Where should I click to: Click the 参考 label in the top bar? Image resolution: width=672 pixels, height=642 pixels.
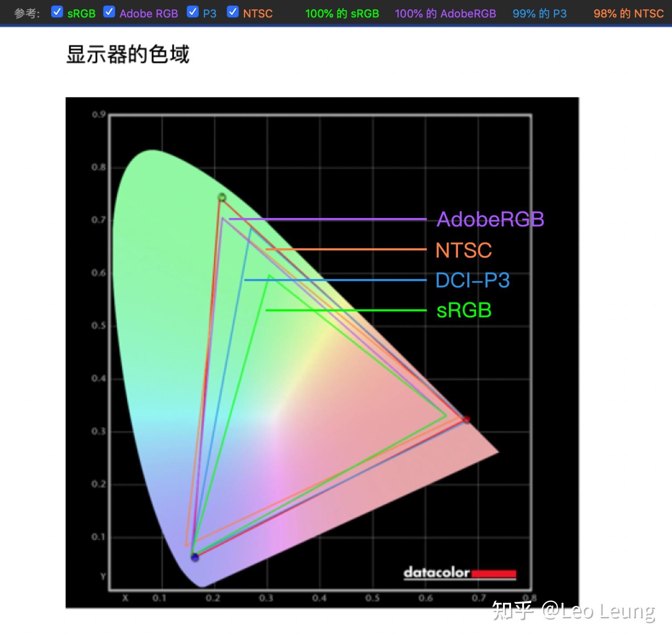click(x=26, y=13)
